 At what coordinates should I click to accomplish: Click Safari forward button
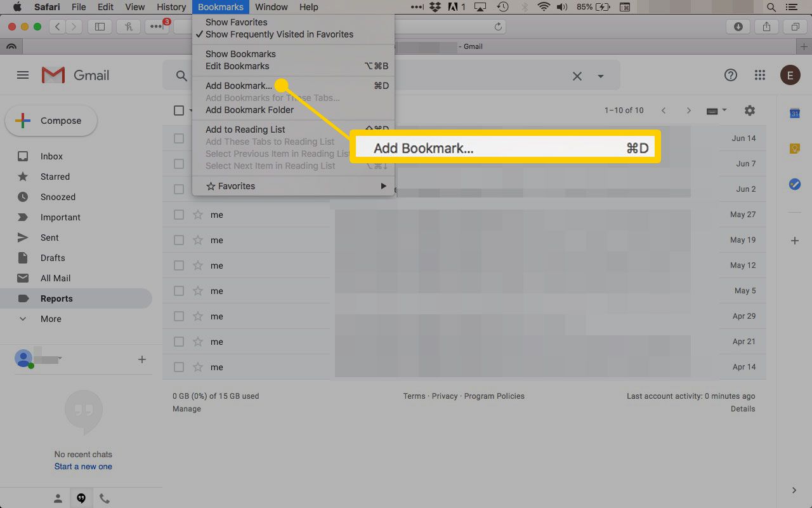coord(74,27)
